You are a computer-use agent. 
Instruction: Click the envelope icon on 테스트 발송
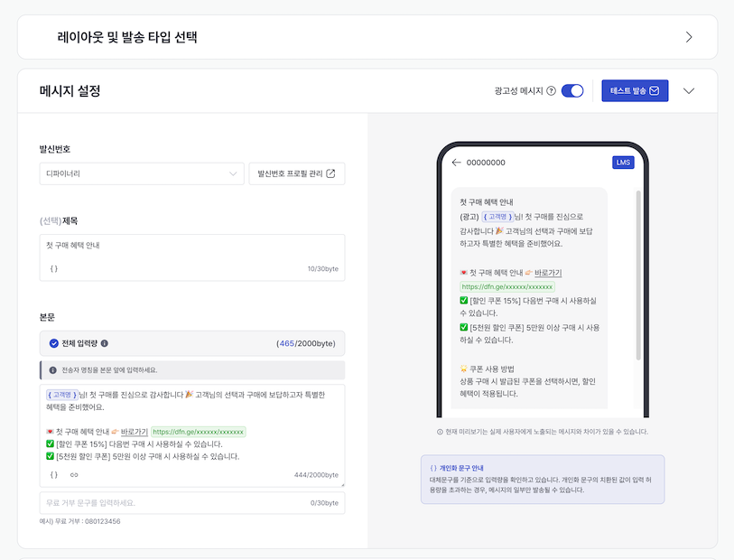coord(655,91)
